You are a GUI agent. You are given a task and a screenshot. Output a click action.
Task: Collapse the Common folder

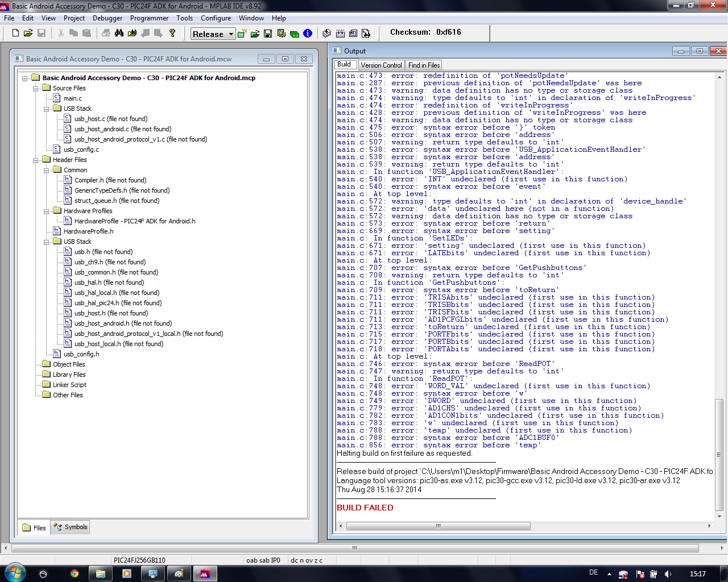click(47, 171)
